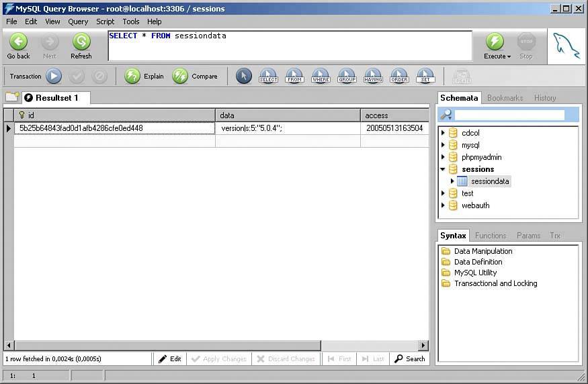Image resolution: width=588 pixels, height=384 pixels.
Task: Open Search in the resultset
Action: tap(410, 359)
